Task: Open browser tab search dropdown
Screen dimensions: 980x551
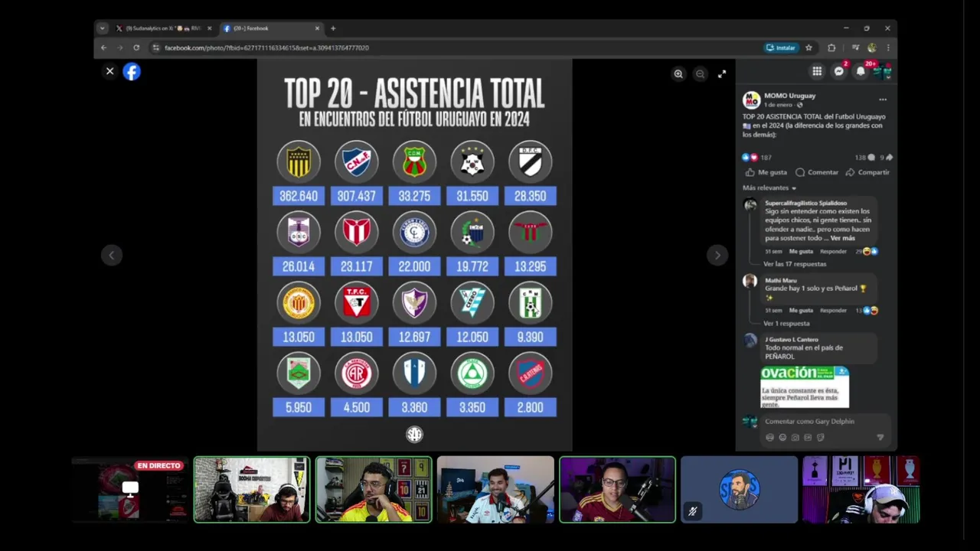Action: 102,28
